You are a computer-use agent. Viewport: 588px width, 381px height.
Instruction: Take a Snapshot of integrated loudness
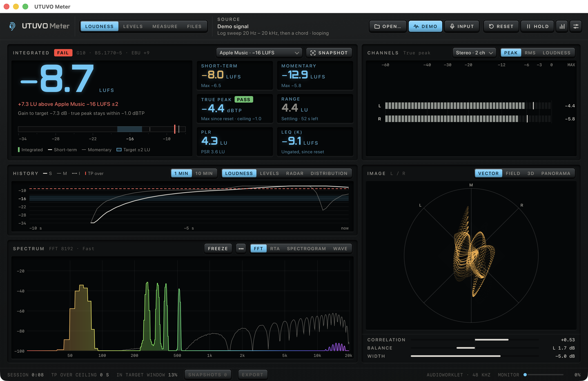pos(329,53)
